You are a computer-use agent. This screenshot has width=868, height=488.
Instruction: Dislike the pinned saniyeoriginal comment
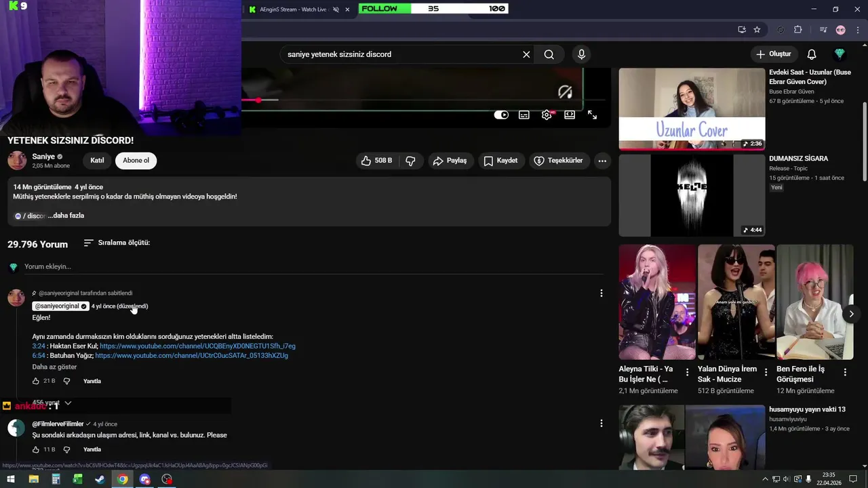pyautogui.click(x=66, y=381)
